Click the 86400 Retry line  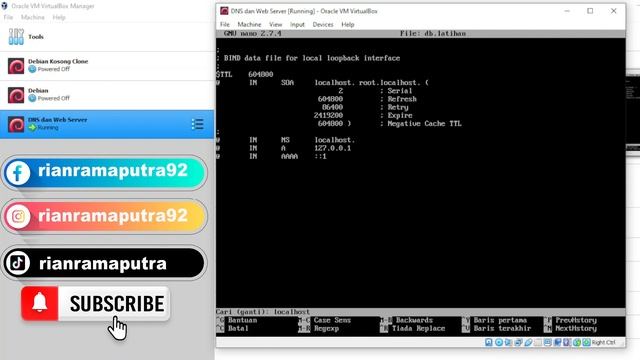click(365, 107)
